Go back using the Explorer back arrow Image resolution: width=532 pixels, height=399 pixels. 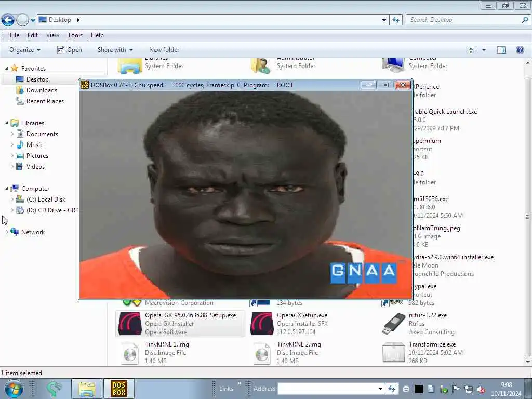coord(8,20)
